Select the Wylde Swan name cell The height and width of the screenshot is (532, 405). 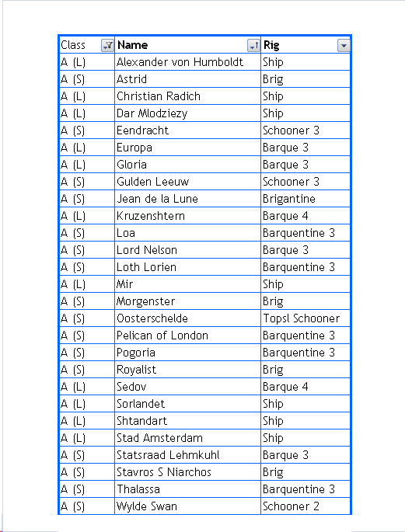(188, 506)
